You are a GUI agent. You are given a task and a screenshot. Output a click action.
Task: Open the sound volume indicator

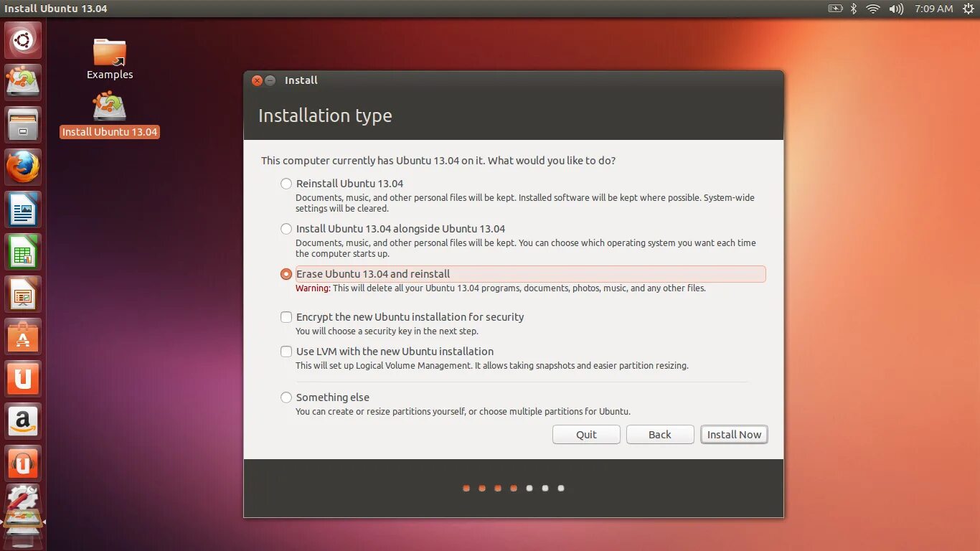(896, 9)
